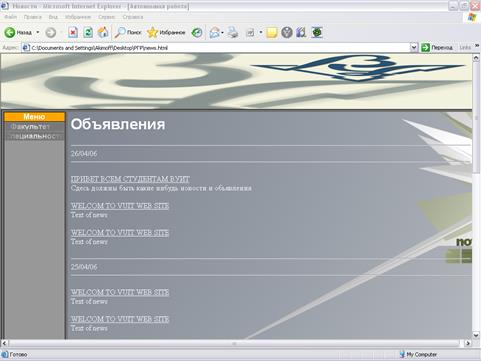Open the Избранное menu in menu bar
Screen dimensions: 481x361
tap(78, 17)
